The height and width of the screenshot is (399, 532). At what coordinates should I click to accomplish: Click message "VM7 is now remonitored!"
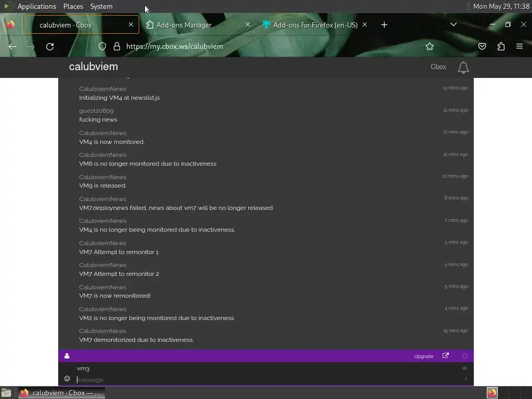point(115,296)
